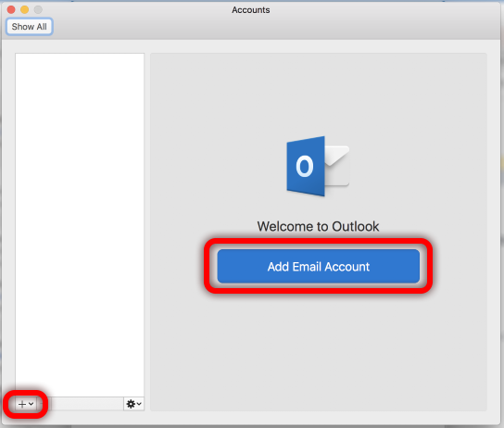Click empty grey area above the Outlook logo

(318, 94)
